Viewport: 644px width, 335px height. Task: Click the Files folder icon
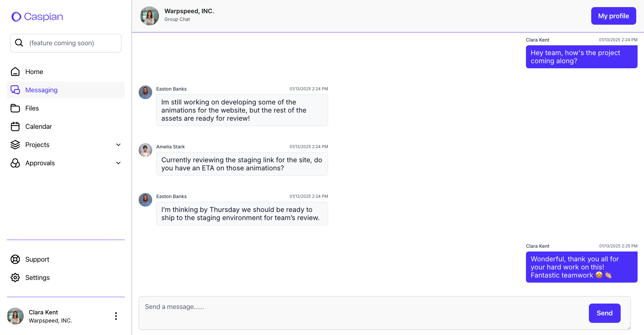point(15,108)
